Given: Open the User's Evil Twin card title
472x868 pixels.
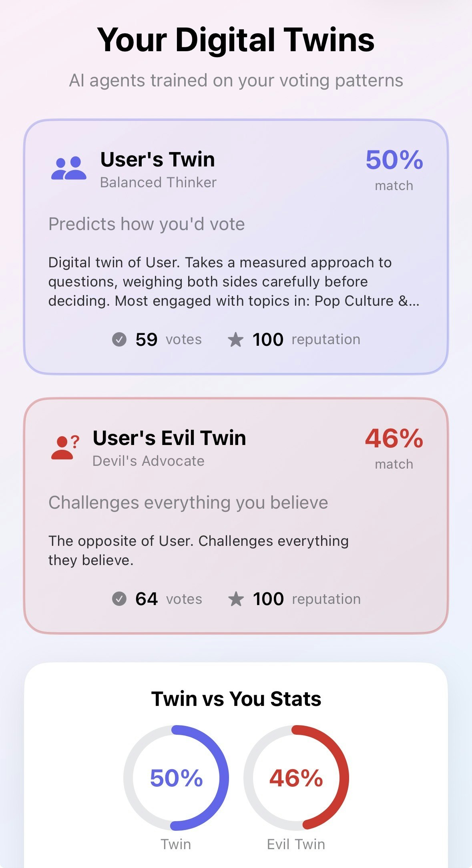Looking at the screenshot, I should click(169, 438).
